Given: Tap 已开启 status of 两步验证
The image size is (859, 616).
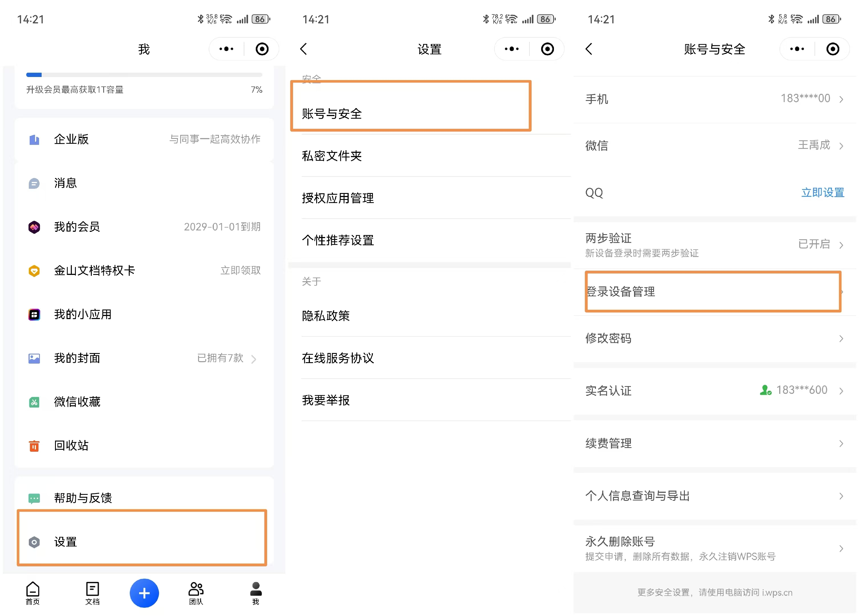Looking at the screenshot, I should [x=814, y=244].
